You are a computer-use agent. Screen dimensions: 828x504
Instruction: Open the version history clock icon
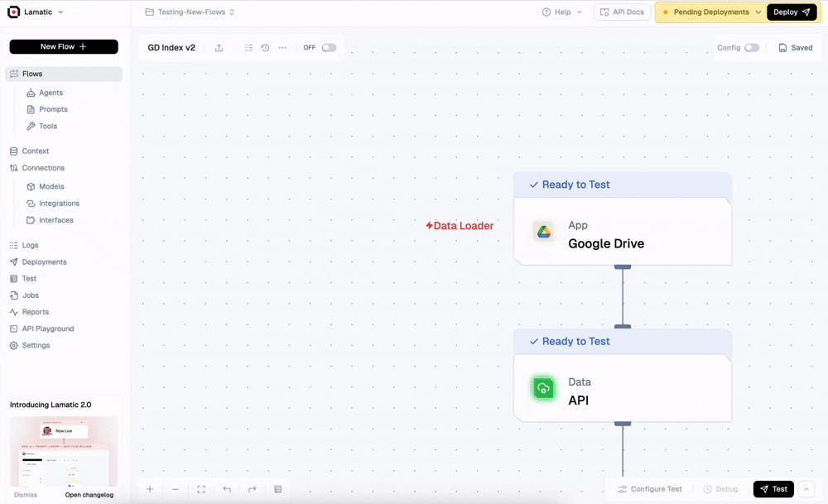click(x=265, y=47)
